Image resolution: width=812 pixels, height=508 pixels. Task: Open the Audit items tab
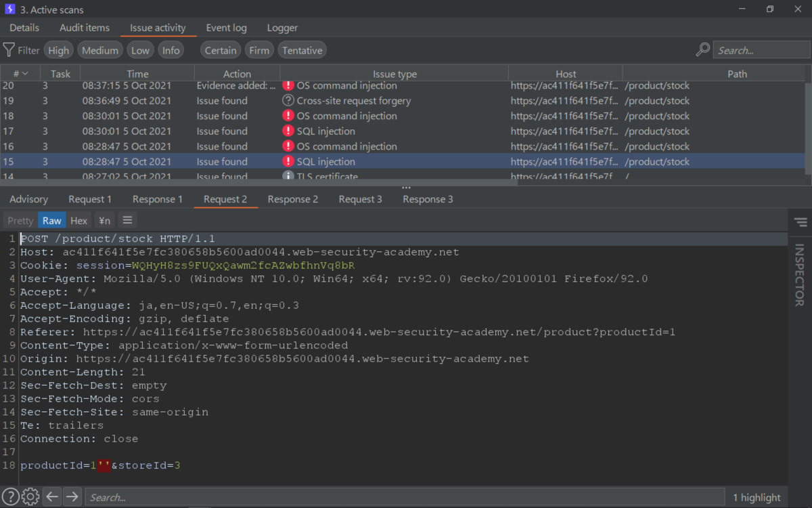(85, 28)
